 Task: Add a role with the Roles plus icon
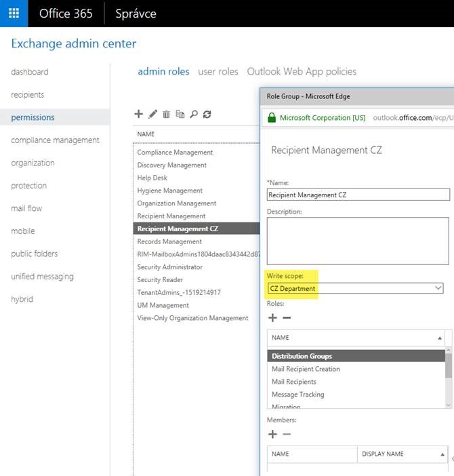click(272, 317)
